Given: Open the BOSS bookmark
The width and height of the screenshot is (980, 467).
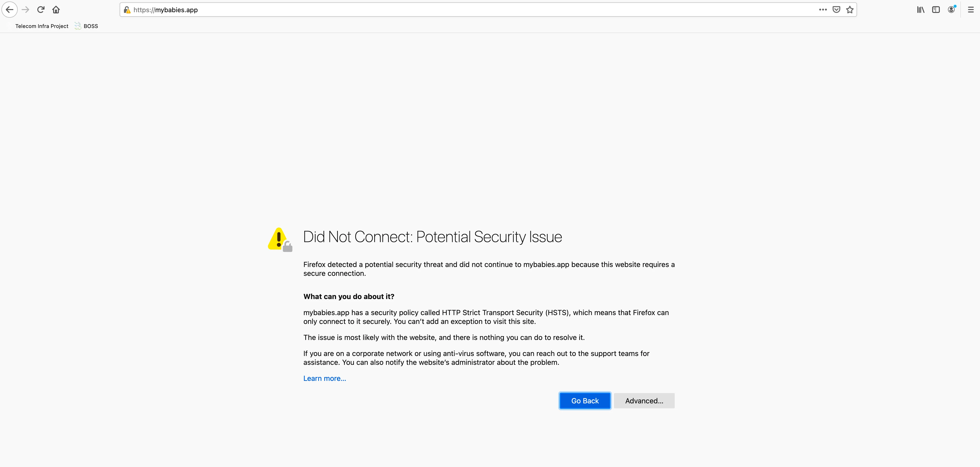Looking at the screenshot, I should (86, 26).
